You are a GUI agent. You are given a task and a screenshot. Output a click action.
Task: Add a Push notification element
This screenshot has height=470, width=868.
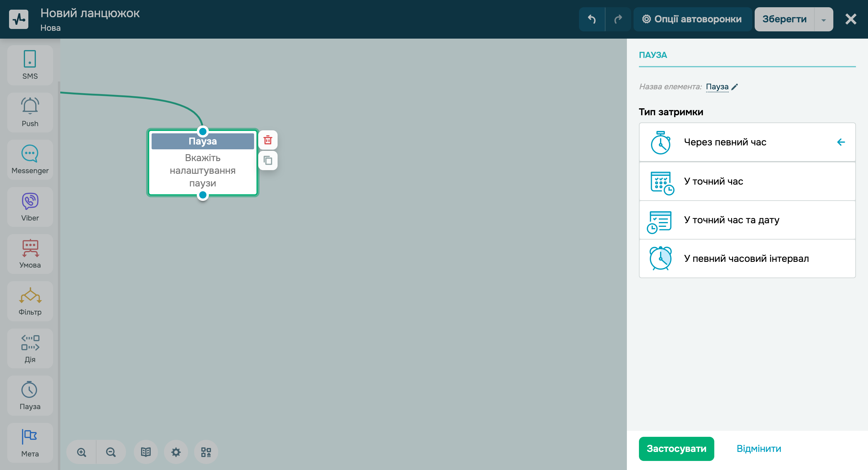pos(30,112)
